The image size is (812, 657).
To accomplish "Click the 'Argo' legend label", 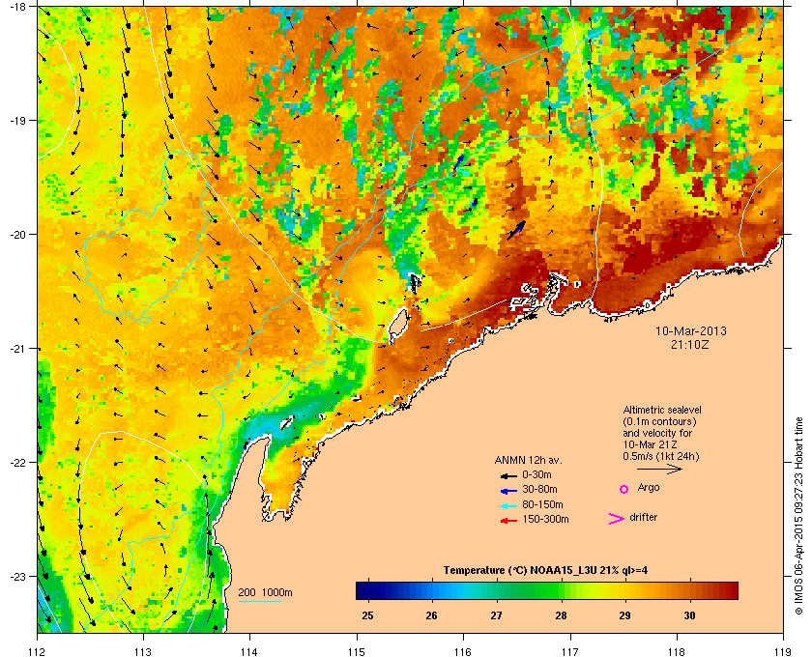I will (649, 488).
